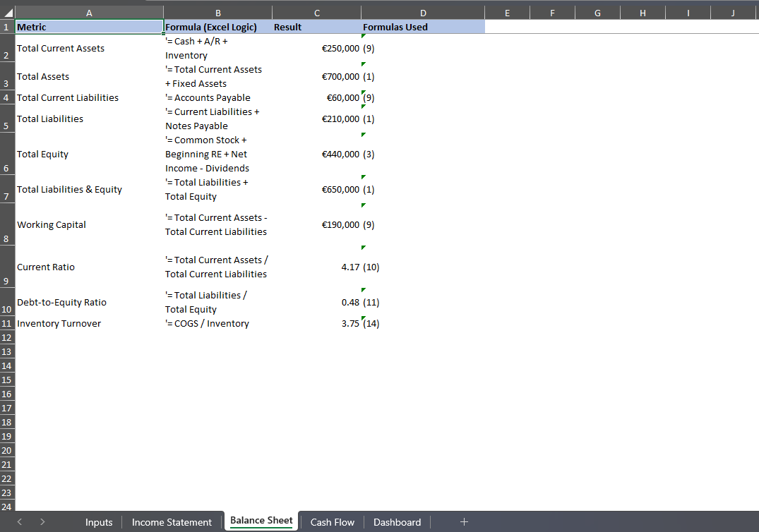Select column B by its header
759x532 pixels.
tap(217, 13)
